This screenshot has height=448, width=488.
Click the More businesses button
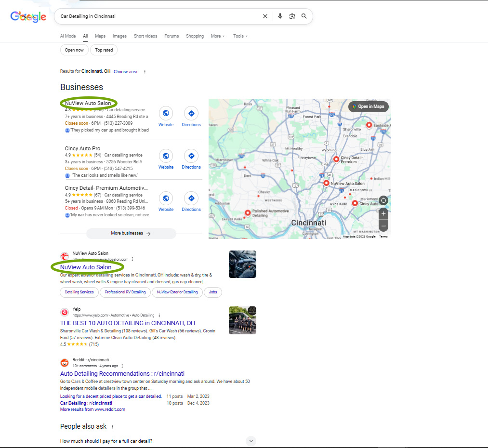pos(131,233)
